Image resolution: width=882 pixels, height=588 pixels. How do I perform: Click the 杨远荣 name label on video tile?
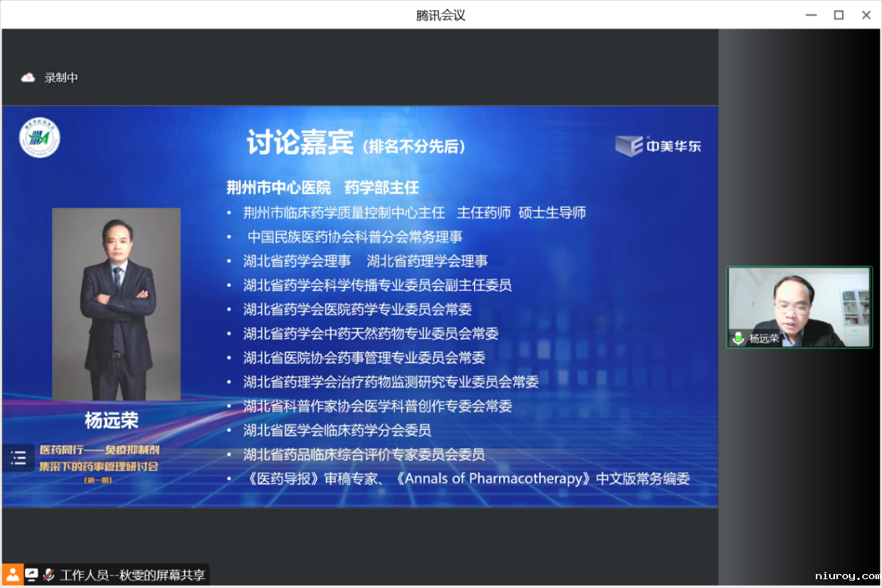pyautogui.click(x=764, y=339)
